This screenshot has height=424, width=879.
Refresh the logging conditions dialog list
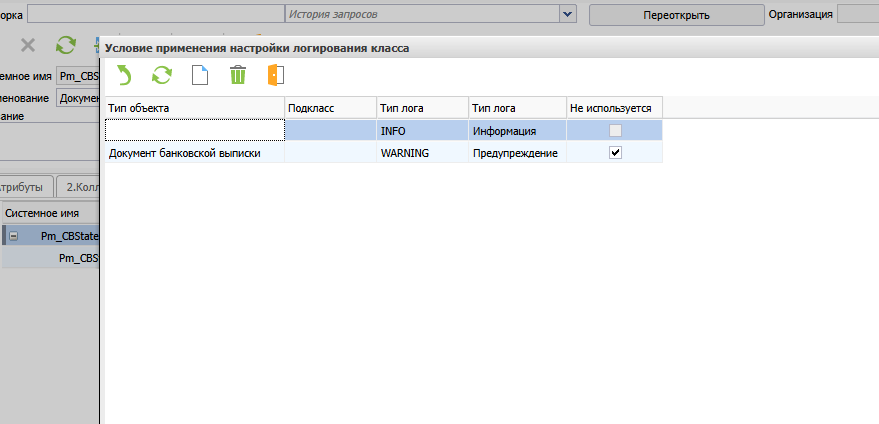[161, 75]
